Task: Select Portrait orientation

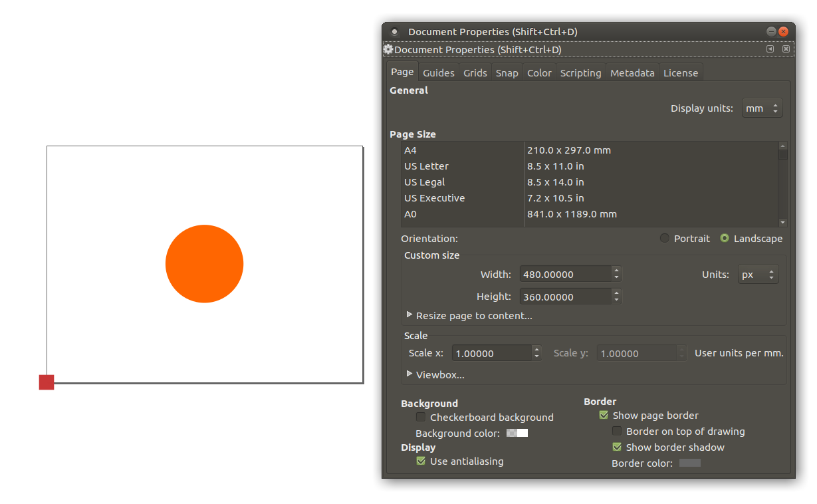Action: pos(664,238)
